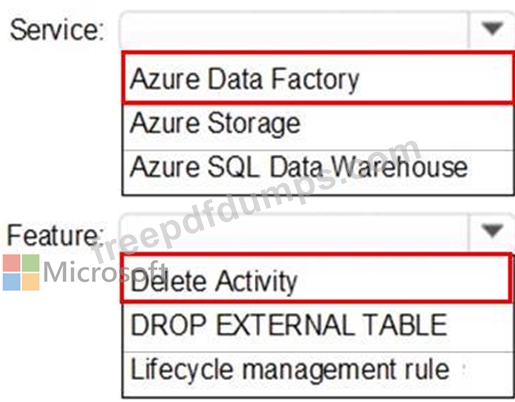Screen dimensions: 515x402
Task: Click the Service label text
Action: click(57, 30)
